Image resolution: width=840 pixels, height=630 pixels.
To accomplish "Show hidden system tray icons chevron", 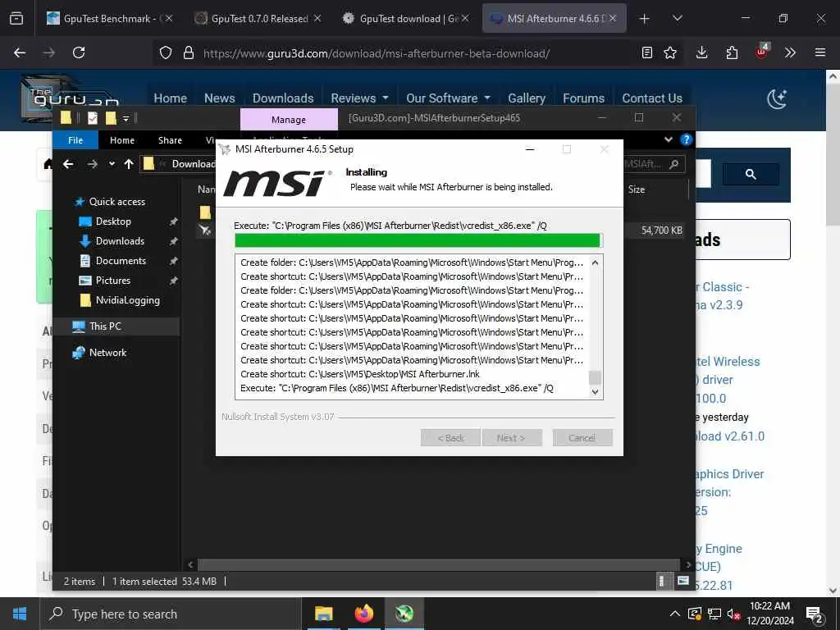I will tap(675, 614).
